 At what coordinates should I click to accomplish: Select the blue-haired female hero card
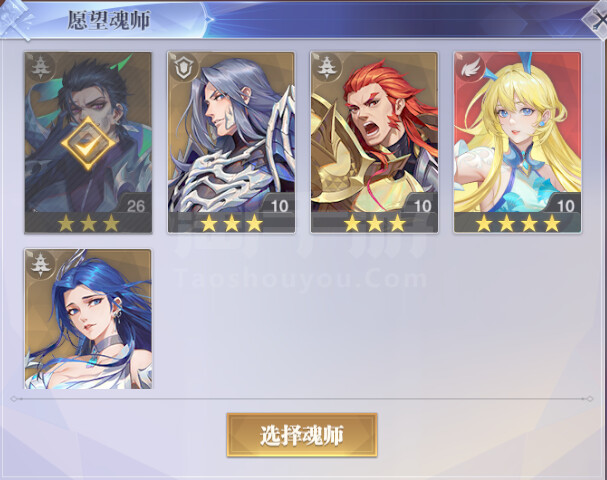(x=88, y=319)
